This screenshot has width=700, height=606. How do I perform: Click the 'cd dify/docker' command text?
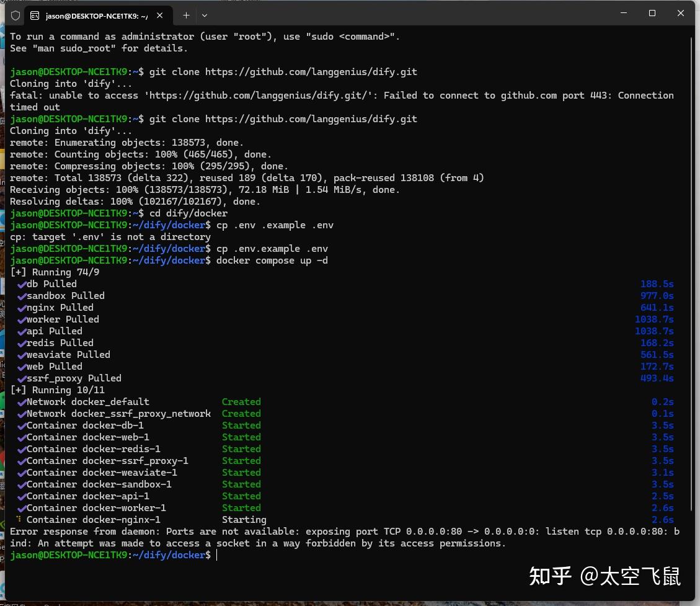(188, 213)
